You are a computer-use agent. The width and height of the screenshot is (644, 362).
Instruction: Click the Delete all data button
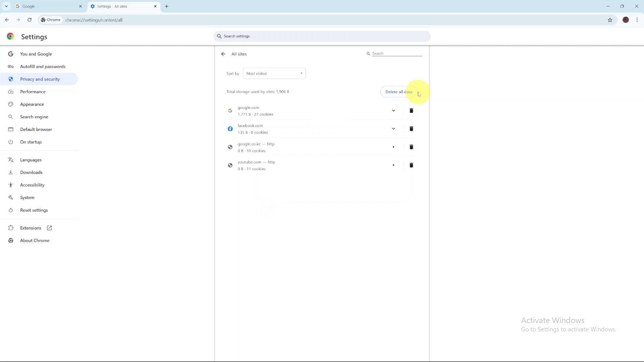pos(399,92)
